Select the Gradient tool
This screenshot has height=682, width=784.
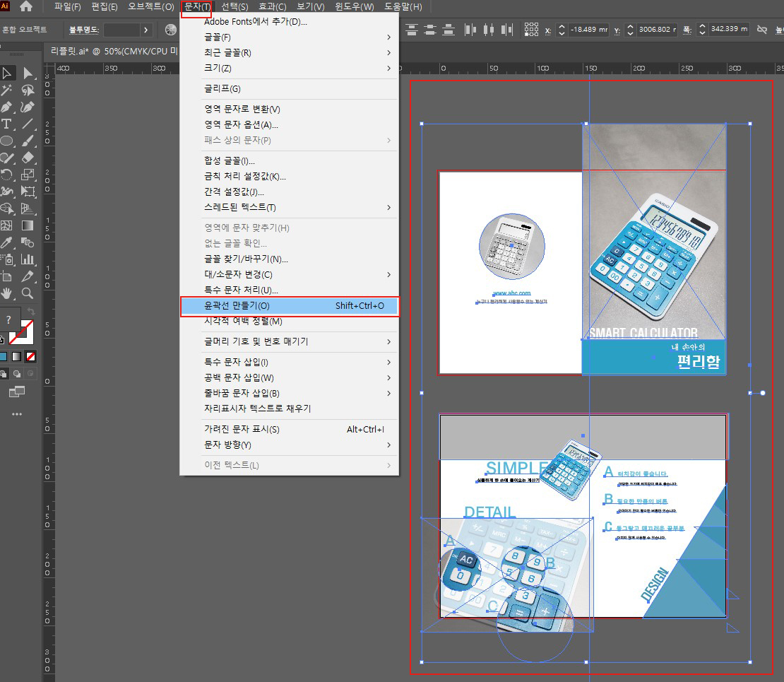click(x=28, y=225)
